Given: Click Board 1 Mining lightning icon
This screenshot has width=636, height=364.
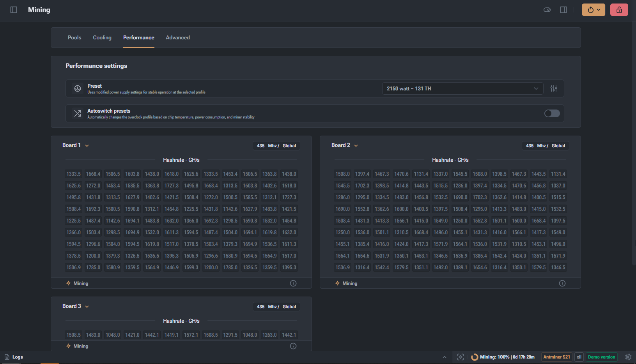Looking at the screenshot, I should 69,283.
